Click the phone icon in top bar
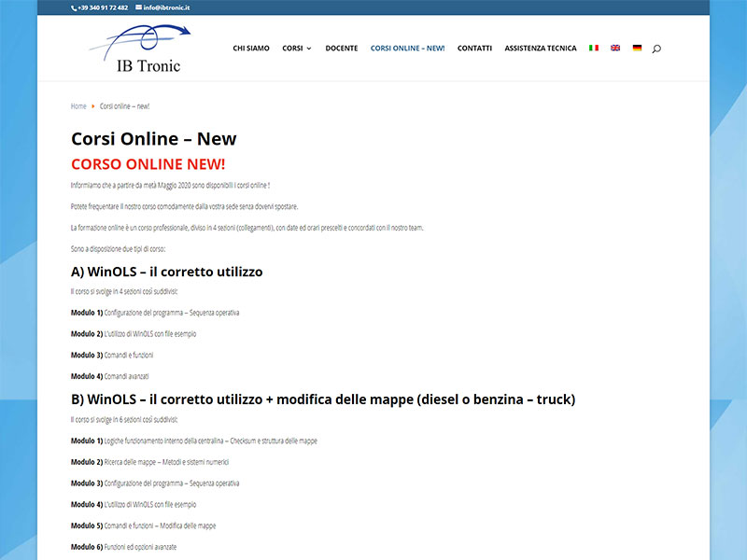 [74, 8]
